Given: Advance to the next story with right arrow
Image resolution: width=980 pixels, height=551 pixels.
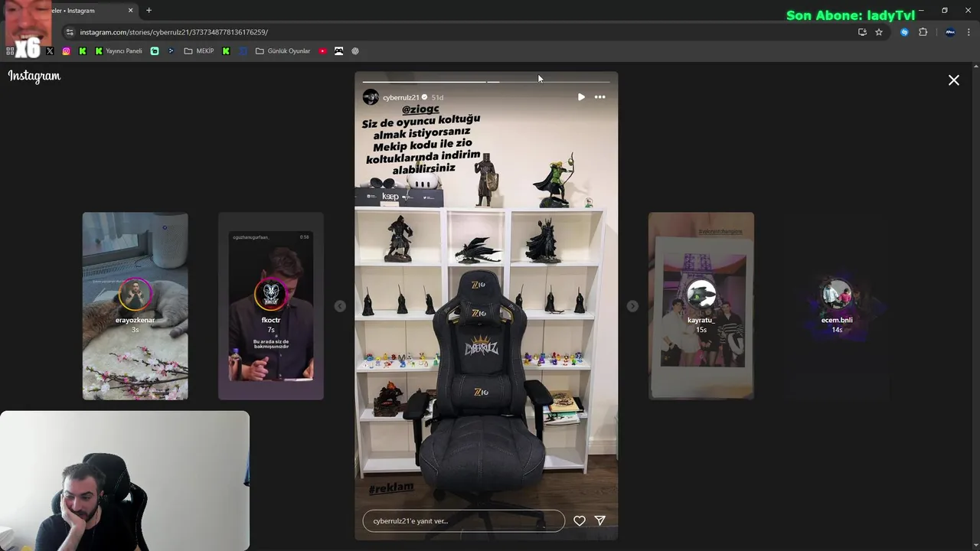Looking at the screenshot, I should coord(632,306).
